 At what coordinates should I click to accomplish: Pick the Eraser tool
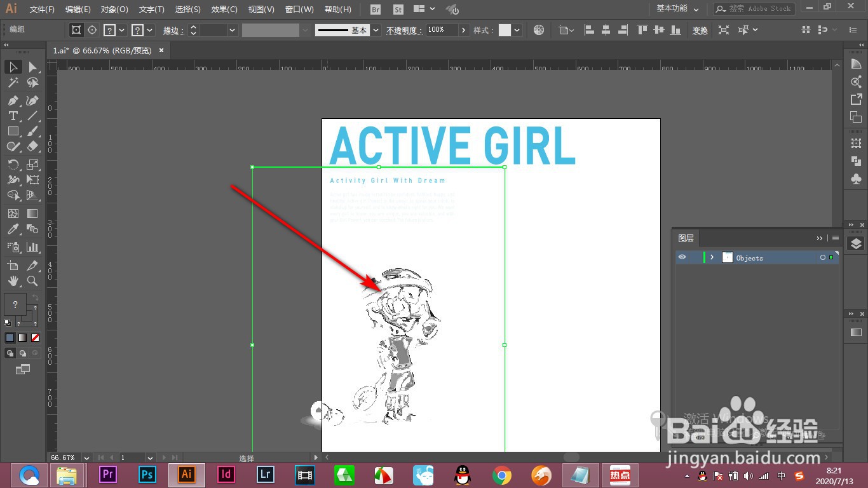tap(32, 146)
